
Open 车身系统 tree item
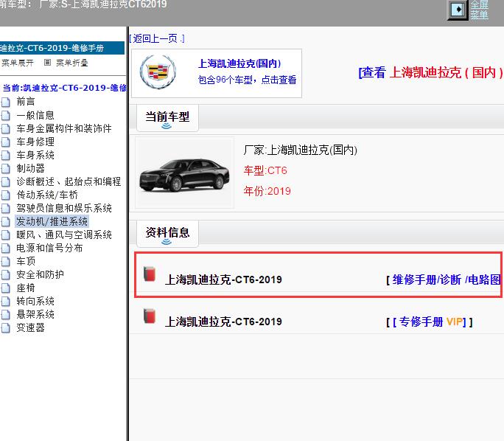tap(35, 155)
